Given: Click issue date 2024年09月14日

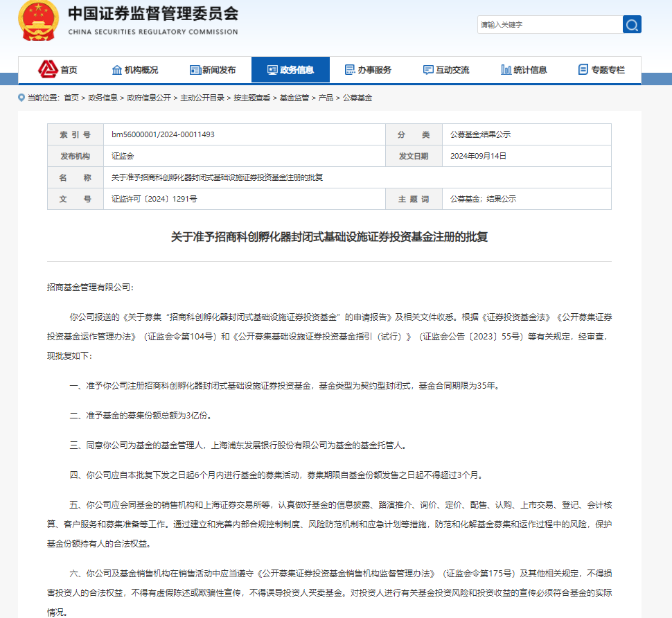Looking at the screenshot, I should (x=478, y=156).
